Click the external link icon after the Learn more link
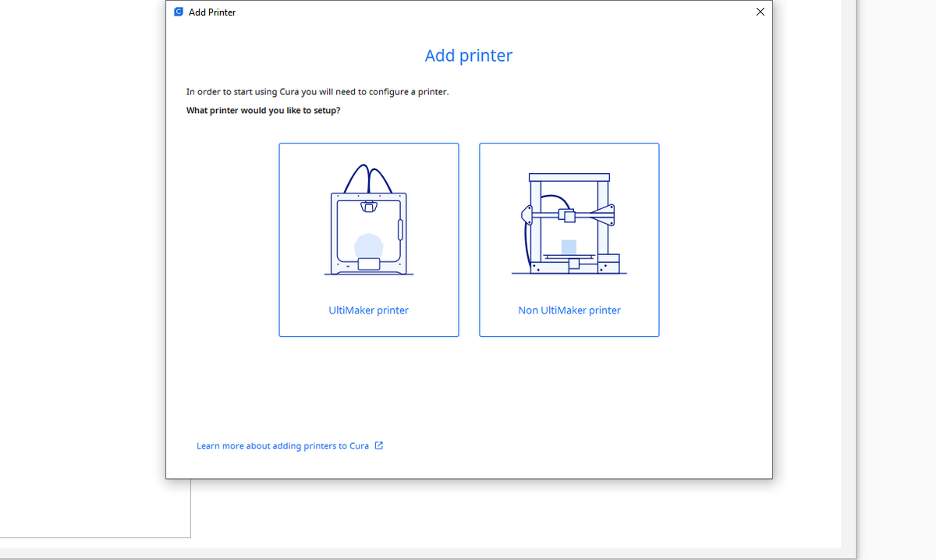Image resolution: width=936 pixels, height=560 pixels. (379, 445)
